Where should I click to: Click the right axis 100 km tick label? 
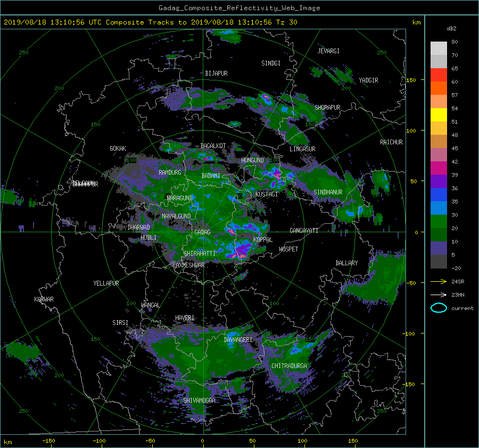(x=411, y=131)
